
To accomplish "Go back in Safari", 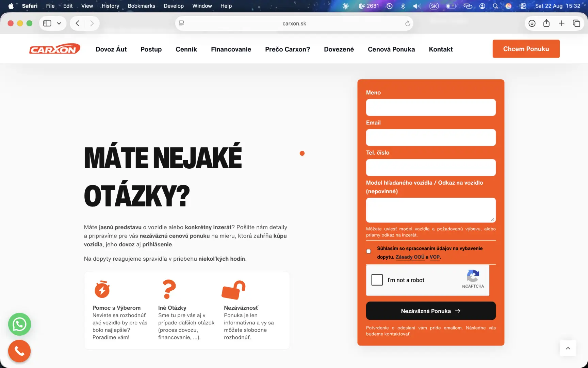I will click(78, 24).
